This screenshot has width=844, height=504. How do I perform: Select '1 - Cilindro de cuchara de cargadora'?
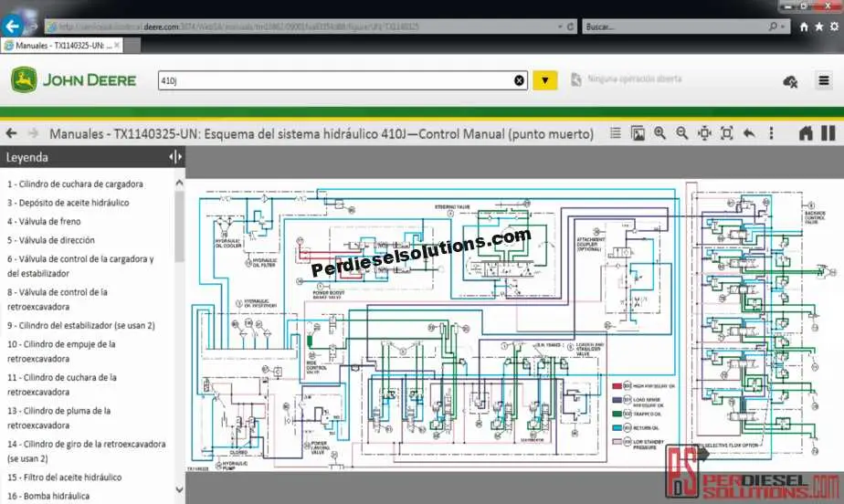(x=75, y=184)
